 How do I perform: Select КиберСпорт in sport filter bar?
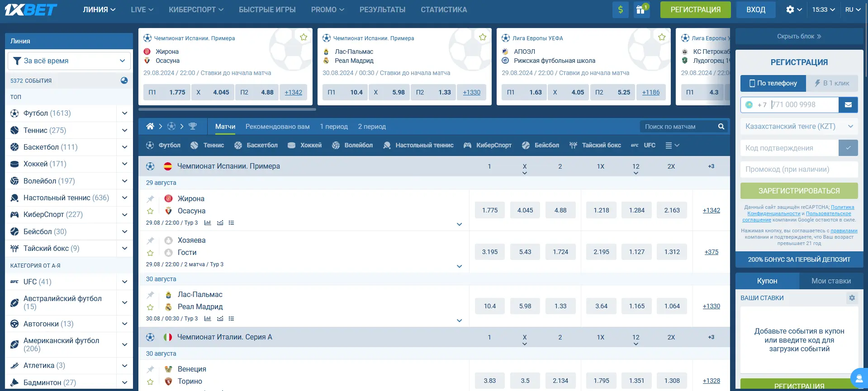click(488, 145)
